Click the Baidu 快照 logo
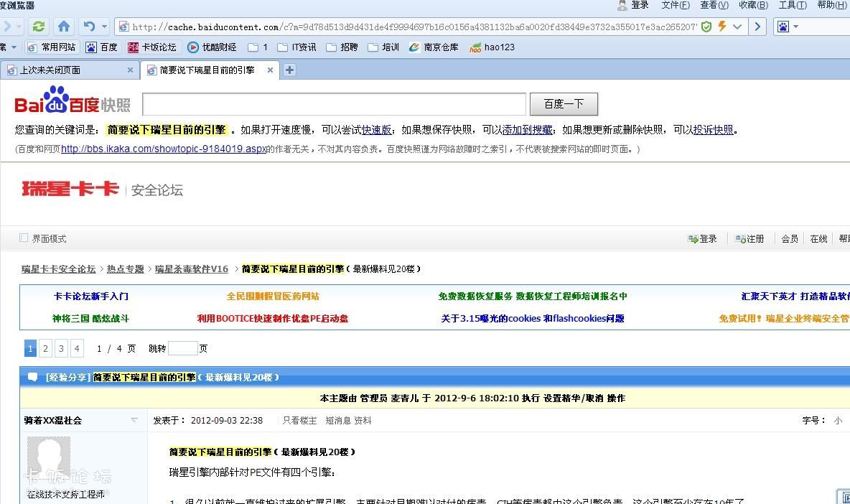This screenshot has width=850, height=504. [73, 101]
